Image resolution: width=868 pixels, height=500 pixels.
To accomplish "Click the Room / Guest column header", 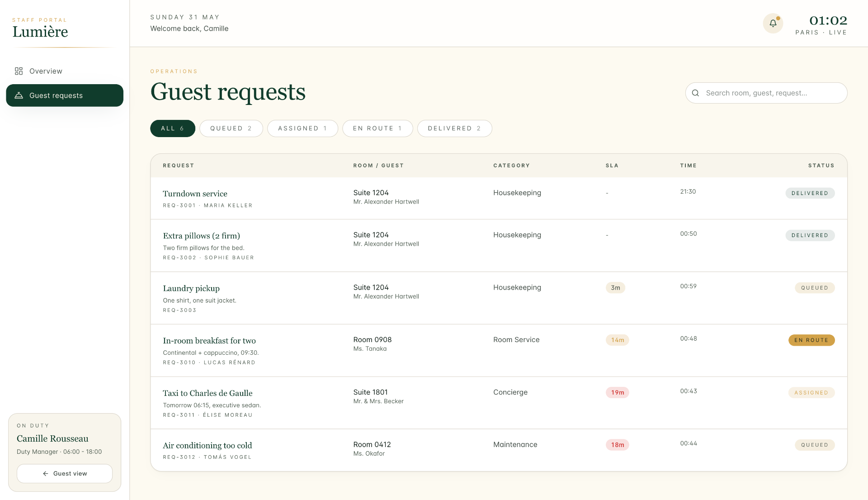I will tap(378, 166).
